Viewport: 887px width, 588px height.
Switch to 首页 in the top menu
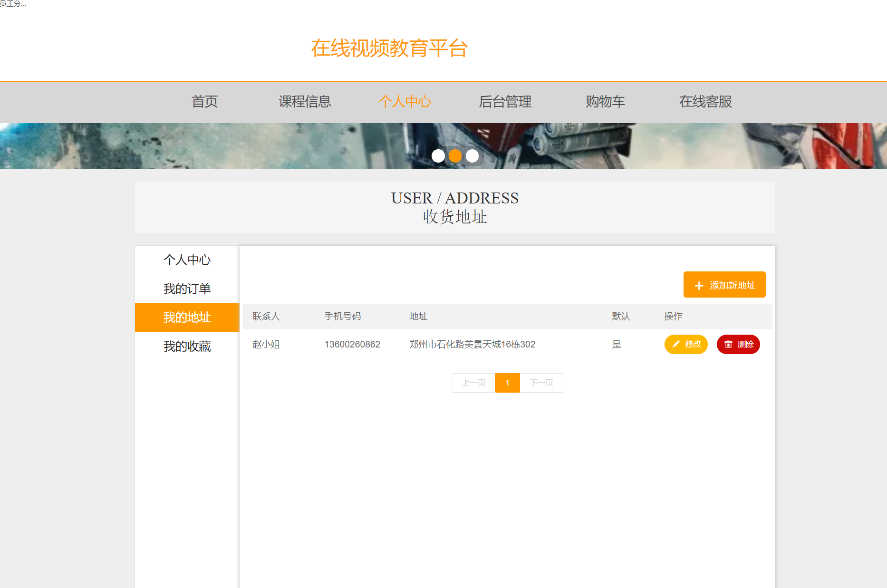pos(204,102)
